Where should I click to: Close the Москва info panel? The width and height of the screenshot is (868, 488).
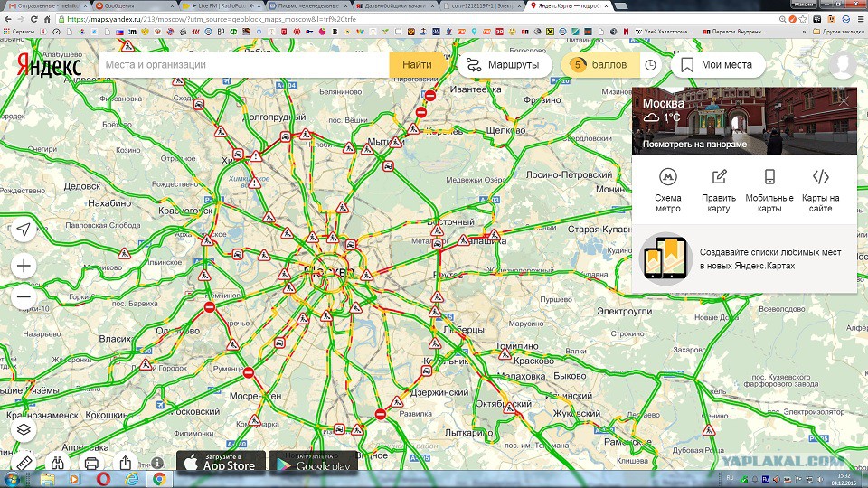click(x=844, y=101)
